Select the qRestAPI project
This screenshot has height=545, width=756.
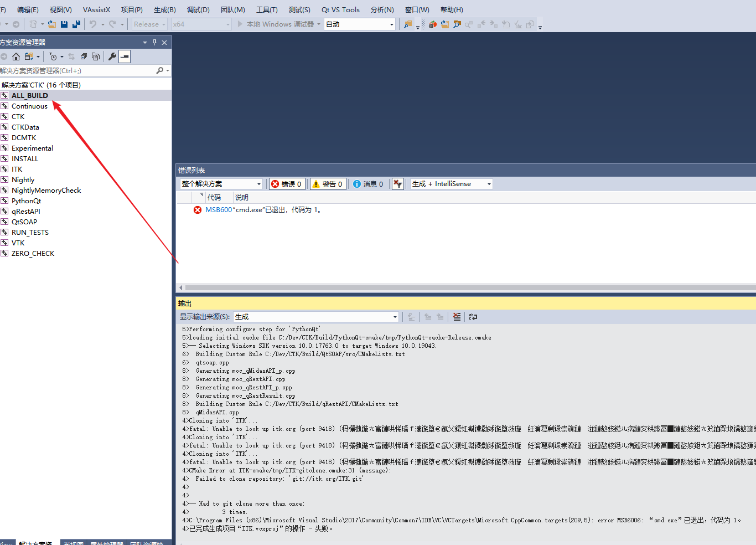click(26, 211)
